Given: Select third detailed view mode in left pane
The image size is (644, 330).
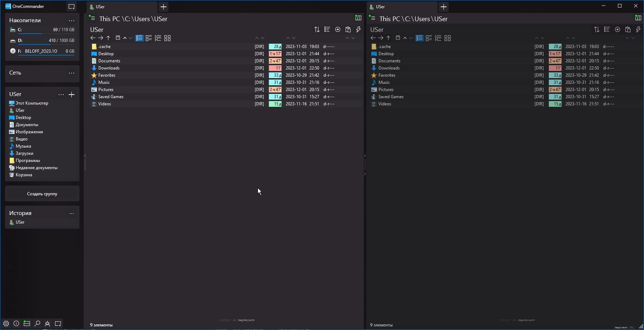Looking at the screenshot, I should [x=158, y=38].
